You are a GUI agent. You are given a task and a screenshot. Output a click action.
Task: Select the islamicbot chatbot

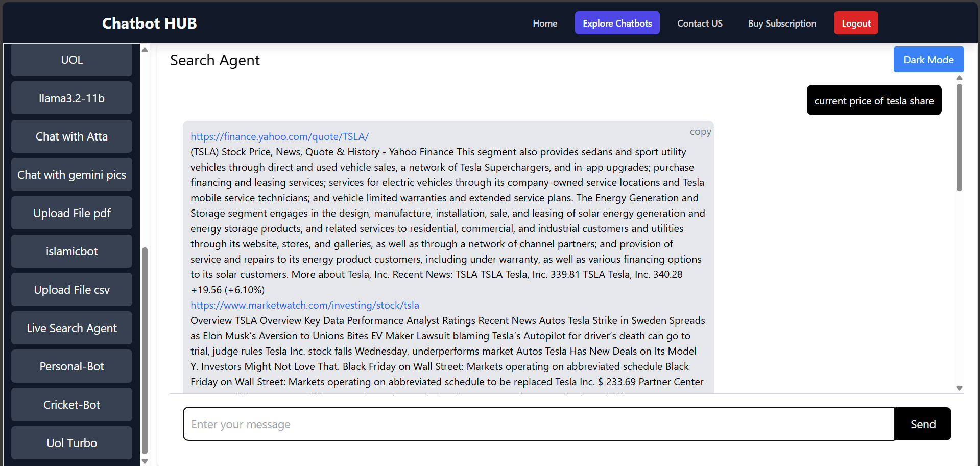point(71,251)
